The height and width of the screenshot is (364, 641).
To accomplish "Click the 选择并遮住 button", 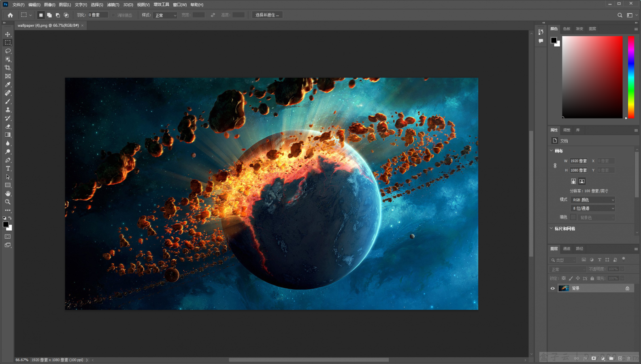I will (x=267, y=15).
